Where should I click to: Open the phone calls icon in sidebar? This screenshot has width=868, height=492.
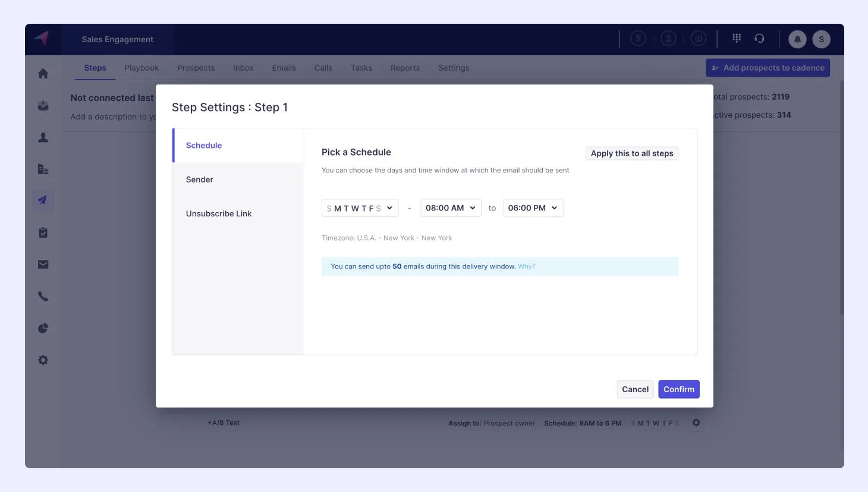[x=43, y=297]
